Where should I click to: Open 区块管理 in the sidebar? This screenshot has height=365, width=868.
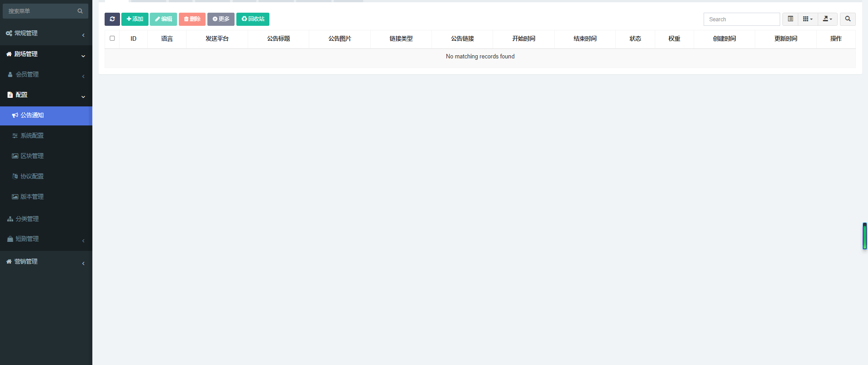[x=32, y=156]
